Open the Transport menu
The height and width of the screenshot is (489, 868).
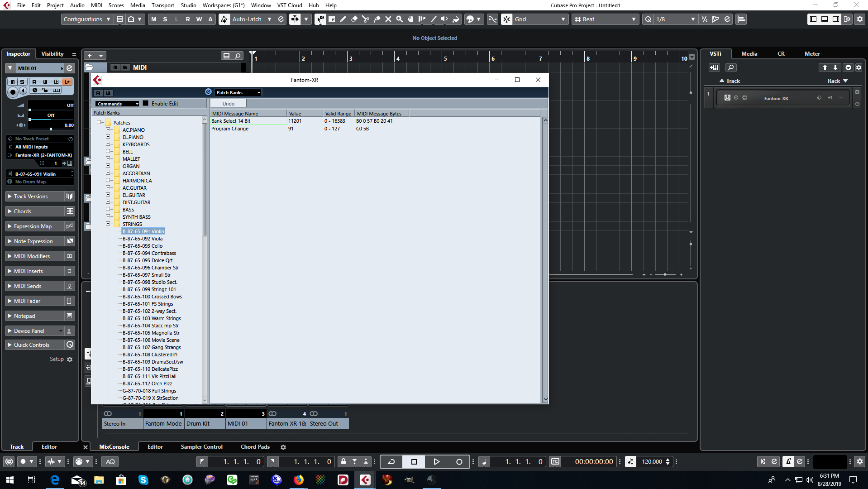162,5
